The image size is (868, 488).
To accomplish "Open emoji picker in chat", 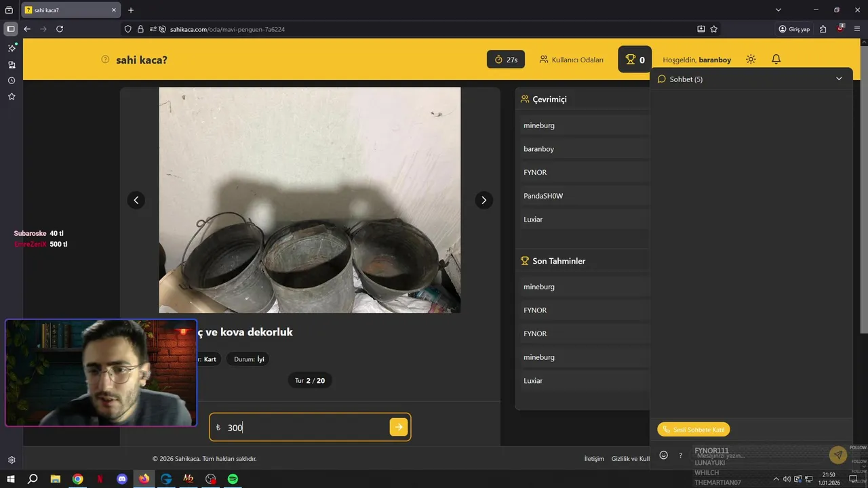I will coord(664,455).
